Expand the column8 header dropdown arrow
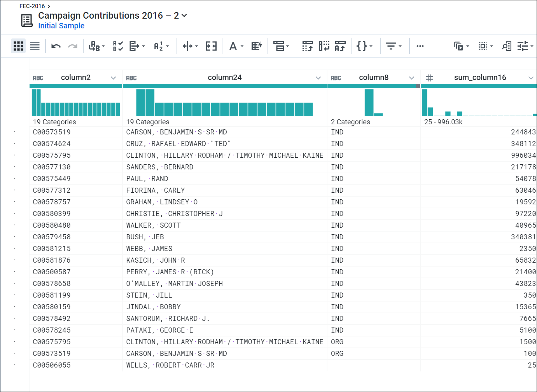Viewport: 537px width, 392px height. pyautogui.click(x=411, y=78)
